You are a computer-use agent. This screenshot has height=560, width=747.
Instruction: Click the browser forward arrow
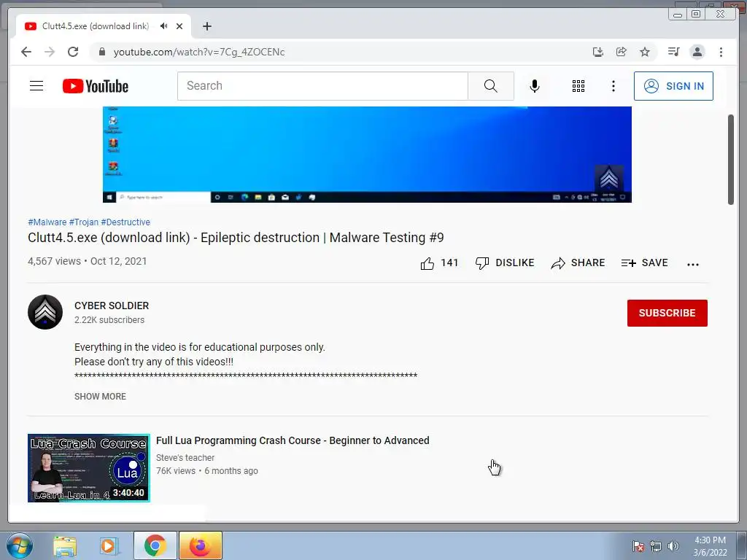pyautogui.click(x=50, y=52)
